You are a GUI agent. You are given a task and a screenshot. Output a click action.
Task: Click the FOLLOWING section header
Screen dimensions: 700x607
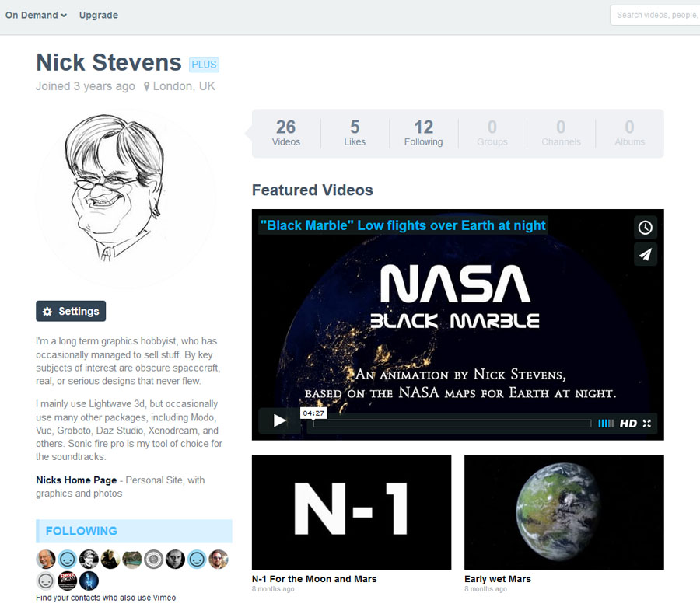[134, 531]
